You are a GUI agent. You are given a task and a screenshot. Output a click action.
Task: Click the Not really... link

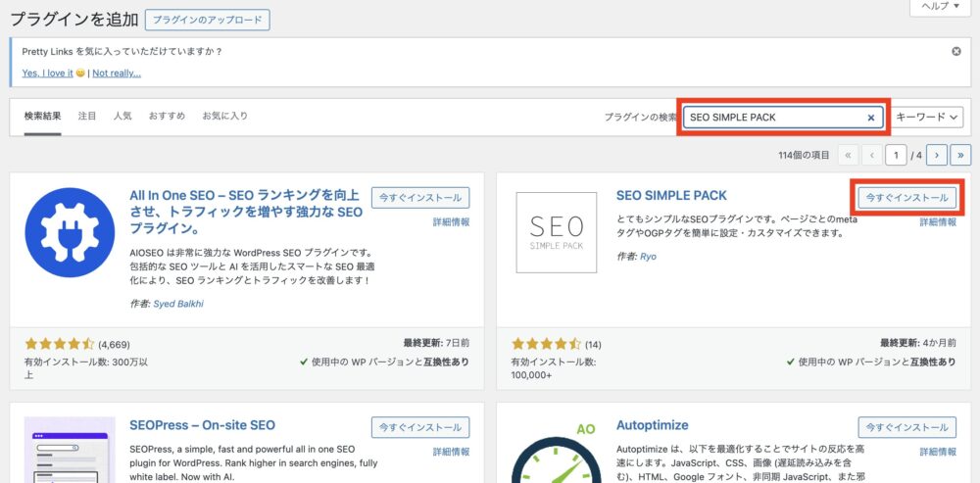[x=117, y=73]
